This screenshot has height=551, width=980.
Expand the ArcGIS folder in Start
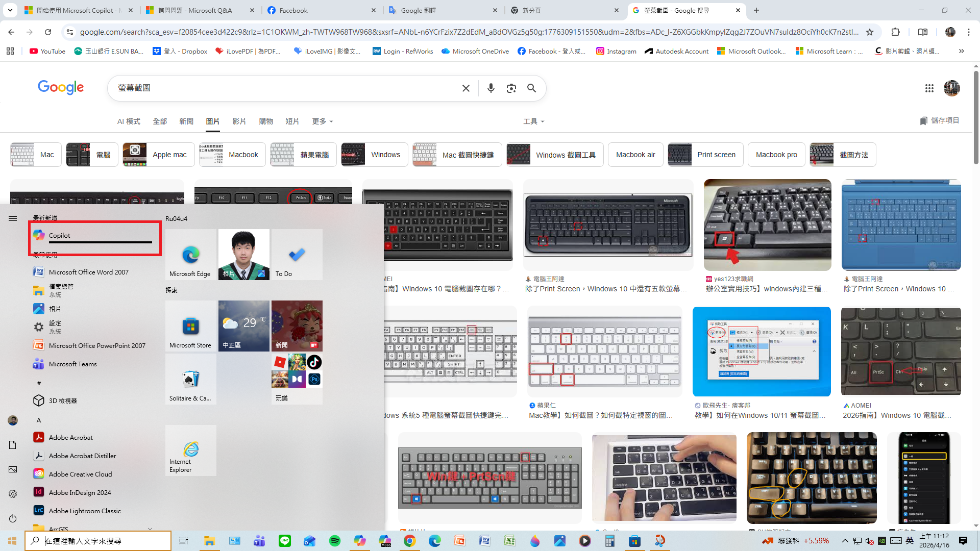tap(95, 528)
